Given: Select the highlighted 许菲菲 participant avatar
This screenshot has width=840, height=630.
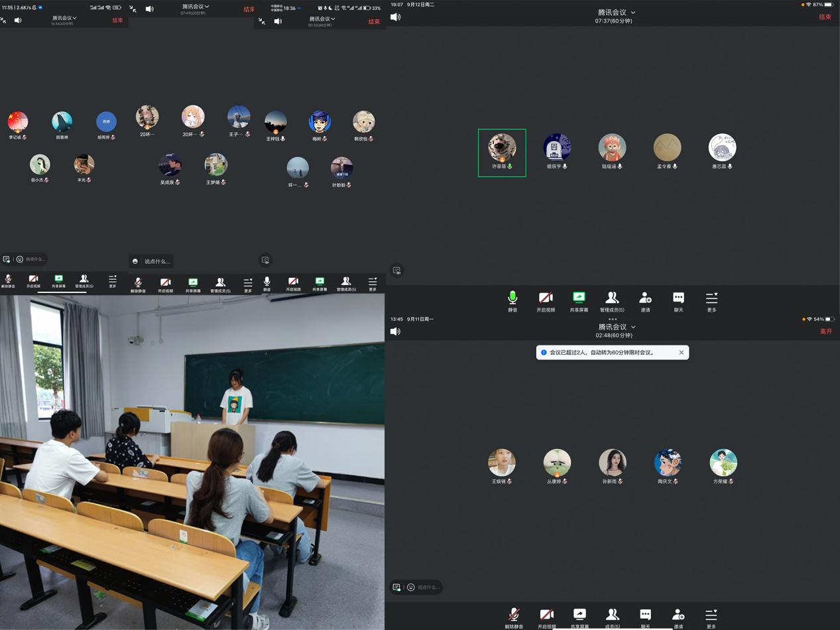Looking at the screenshot, I should [502, 148].
